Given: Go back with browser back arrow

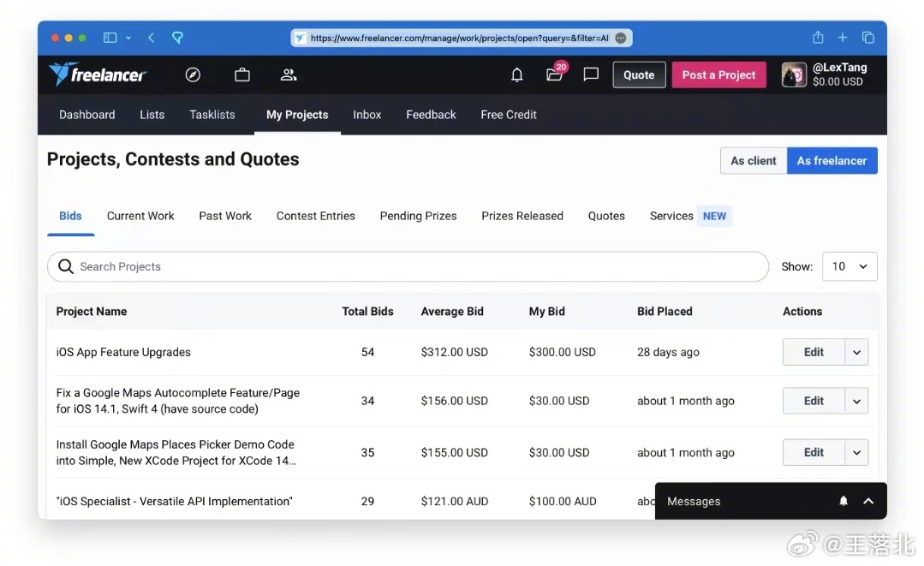Looking at the screenshot, I should pyautogui.click(x=152, y=38).
